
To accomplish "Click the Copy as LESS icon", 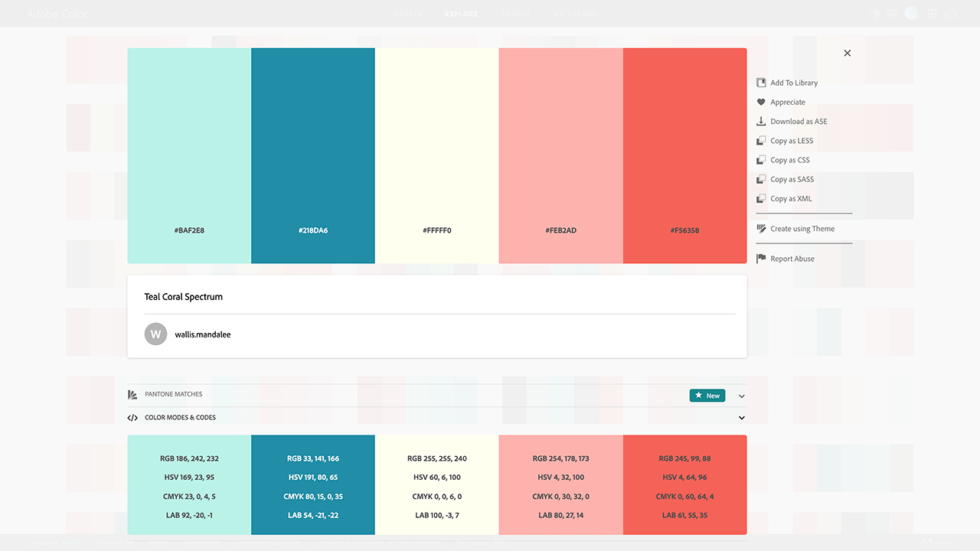I will (761, 141).
